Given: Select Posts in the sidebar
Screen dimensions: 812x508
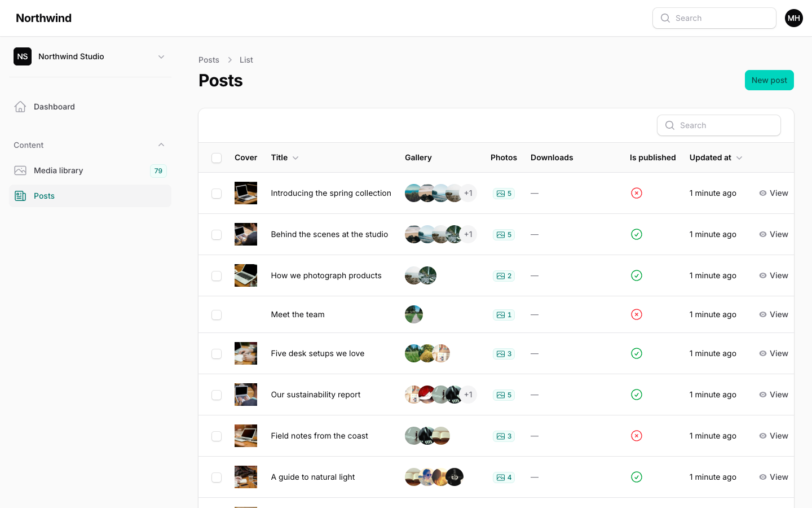Looking at the screenshot, I should tap(90, 196).
